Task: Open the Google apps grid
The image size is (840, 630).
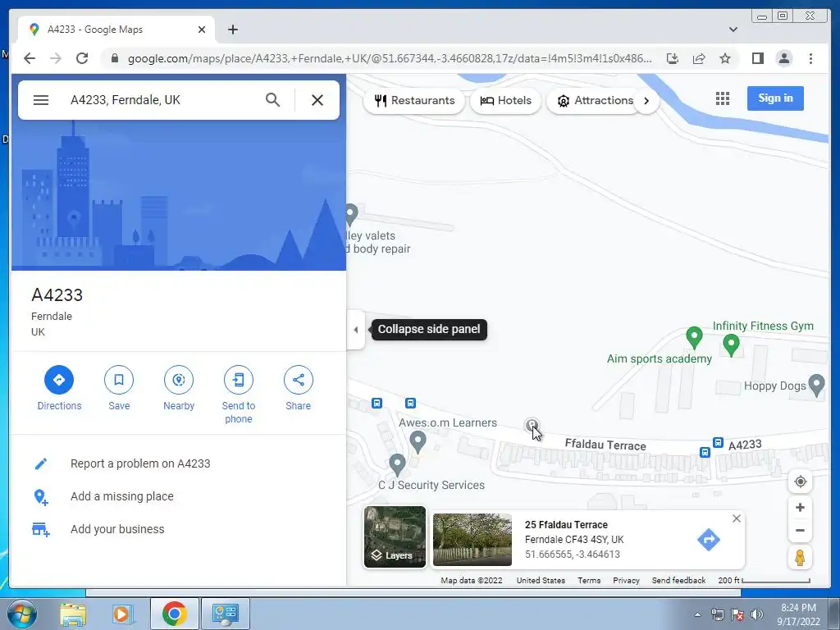Action: tap(723, 98)
